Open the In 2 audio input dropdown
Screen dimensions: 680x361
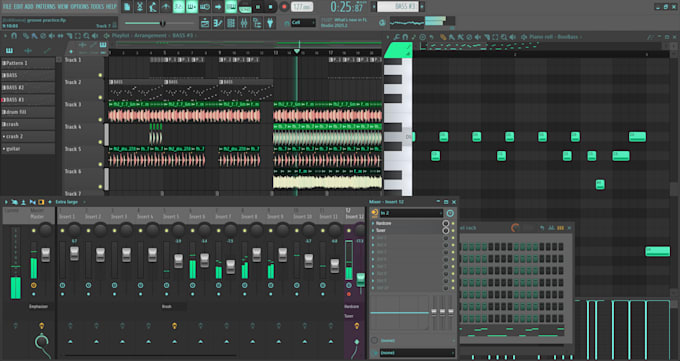tap(411, 213)
